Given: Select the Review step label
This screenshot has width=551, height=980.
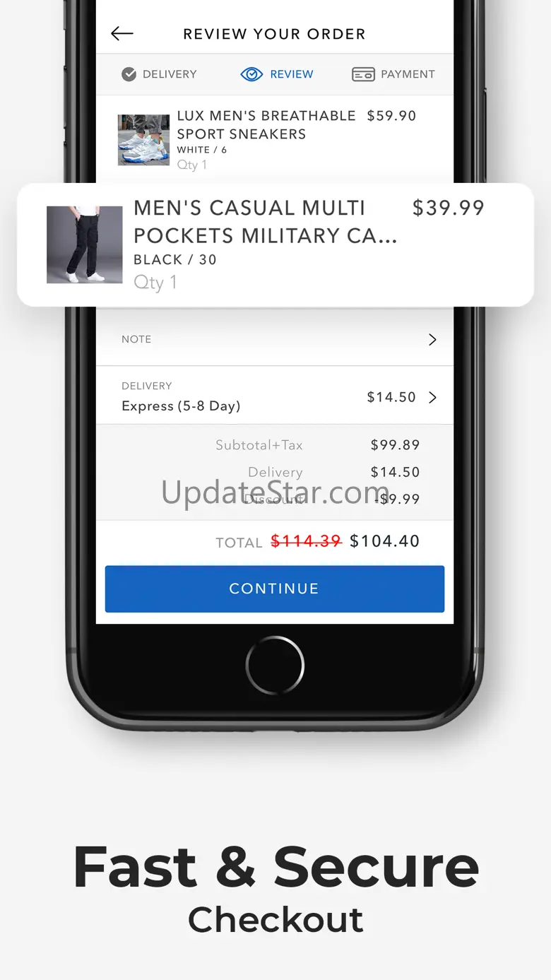Looking at the screenshot, I should coord(292,74).
